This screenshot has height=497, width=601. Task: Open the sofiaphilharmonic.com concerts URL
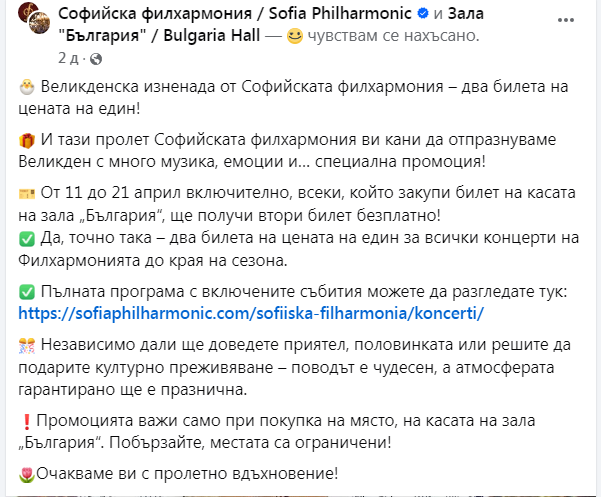click(x=251, y=312)
